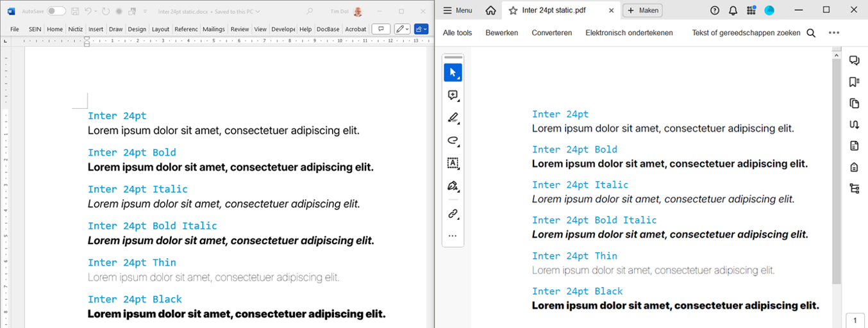Screen dimensions: 868x328
Task: Open the 'Converteren' menu in Acrobat
Action: pos(551,33)
